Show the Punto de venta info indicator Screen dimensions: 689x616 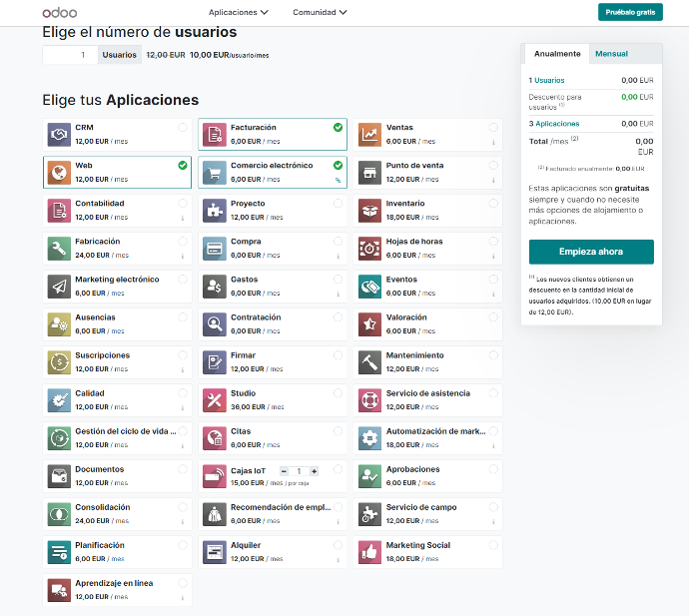(x=493, y=180)
